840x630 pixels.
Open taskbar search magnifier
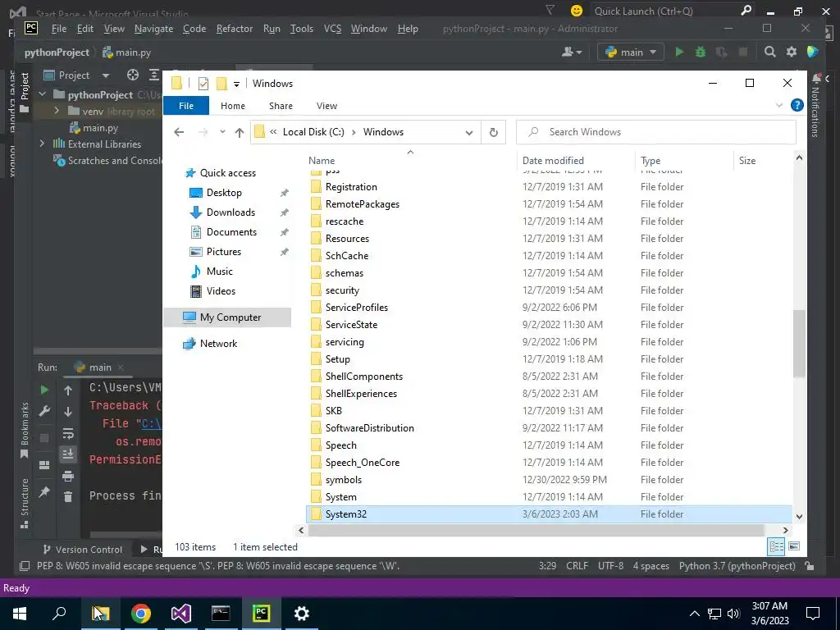point(59,614)
